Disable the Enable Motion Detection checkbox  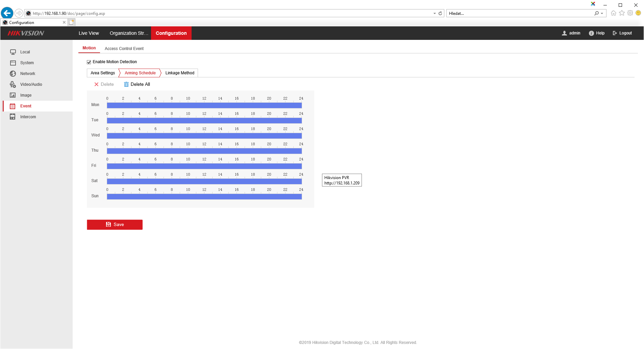coord(89,62)
